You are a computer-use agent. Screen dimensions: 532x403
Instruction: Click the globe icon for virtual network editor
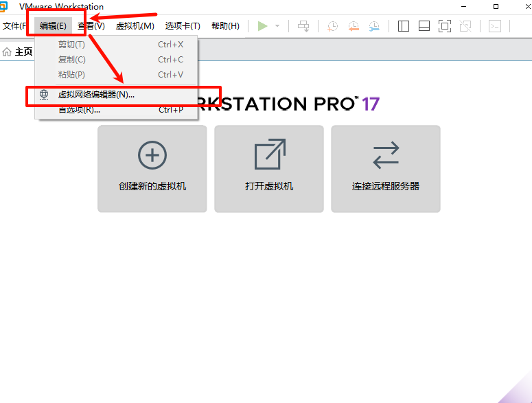[44, 94]
